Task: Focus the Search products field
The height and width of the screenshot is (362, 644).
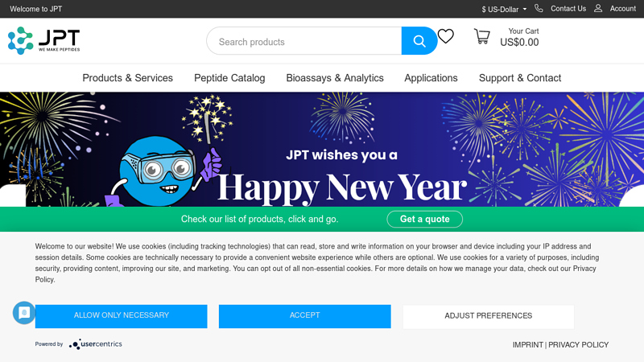Action: tap(304, 42)
